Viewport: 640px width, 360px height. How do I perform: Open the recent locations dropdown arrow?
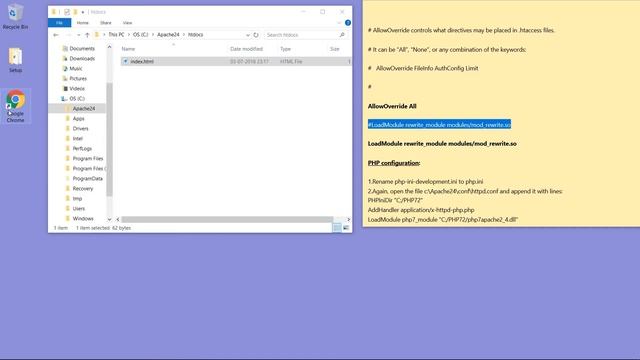(78, 35)
